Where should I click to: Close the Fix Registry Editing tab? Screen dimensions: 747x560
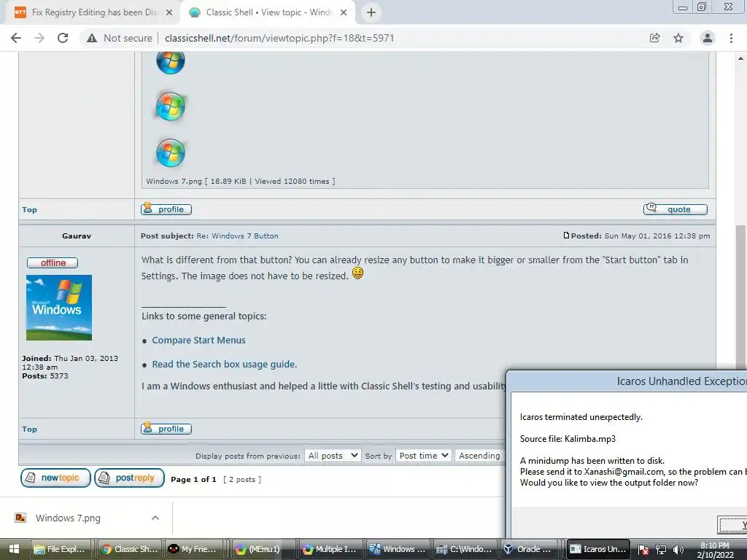[169, 12]
